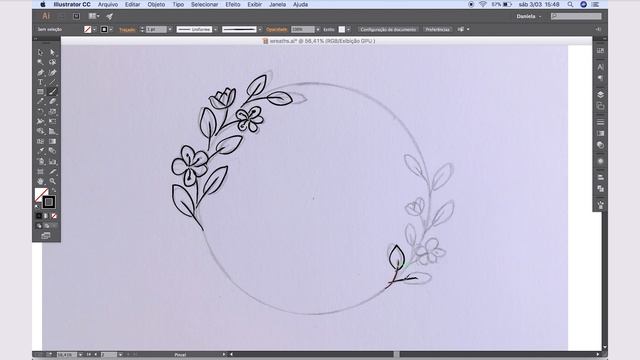Open the Pathfinder panel icon

click(x=600, y=189)
